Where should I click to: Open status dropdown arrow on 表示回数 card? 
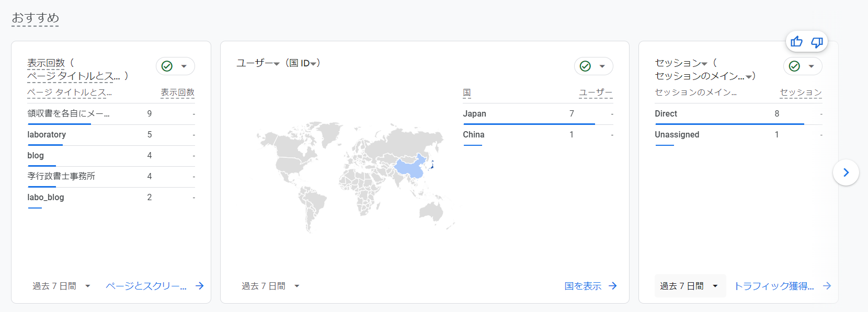click(184, 66)
